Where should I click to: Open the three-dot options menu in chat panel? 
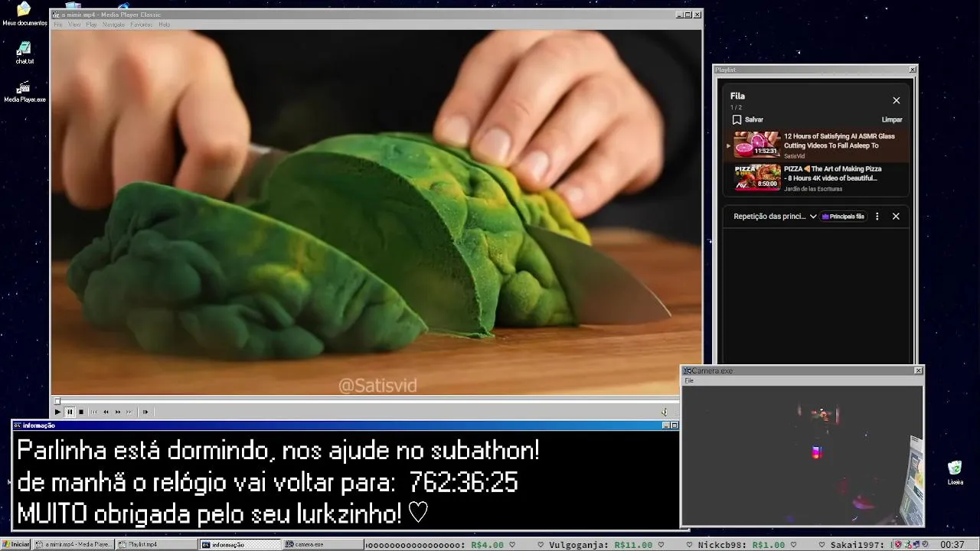coord(877,217)
